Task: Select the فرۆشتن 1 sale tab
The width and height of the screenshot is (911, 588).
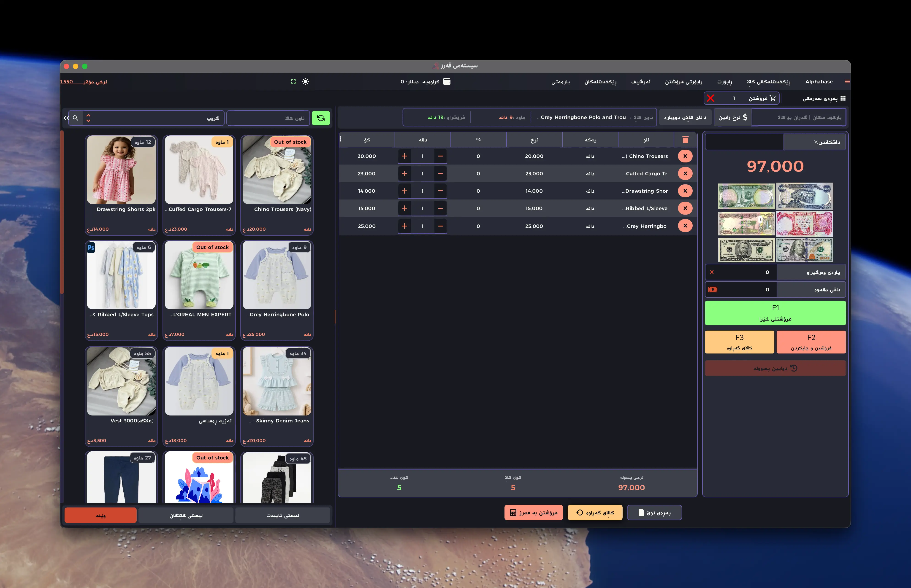Action: click(x=741, y=99)
